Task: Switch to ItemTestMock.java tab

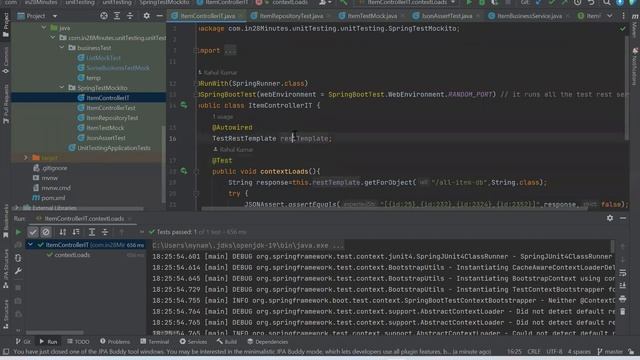Action: pyautogui.click(x=372, y=16)
